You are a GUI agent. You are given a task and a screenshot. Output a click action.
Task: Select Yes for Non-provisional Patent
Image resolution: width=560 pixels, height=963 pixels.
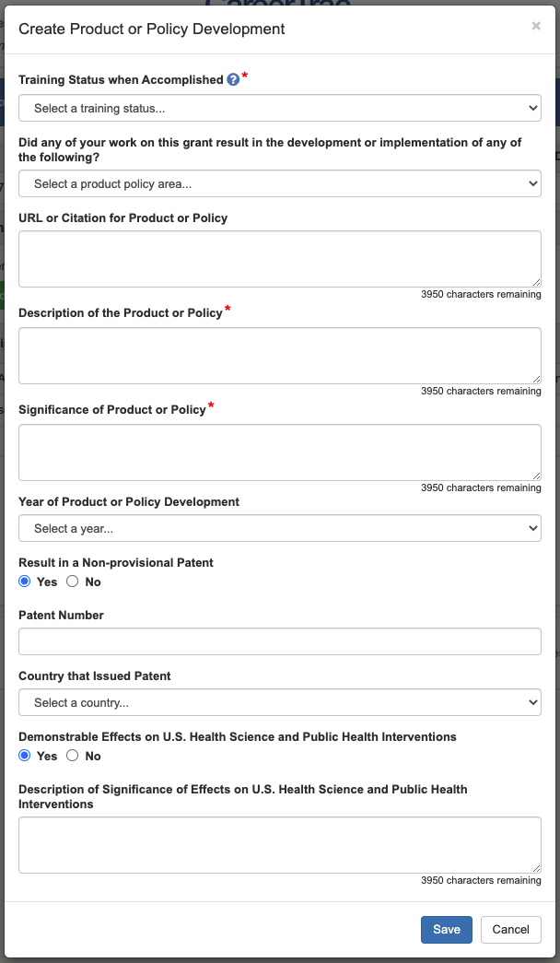(x=25, y=581)
